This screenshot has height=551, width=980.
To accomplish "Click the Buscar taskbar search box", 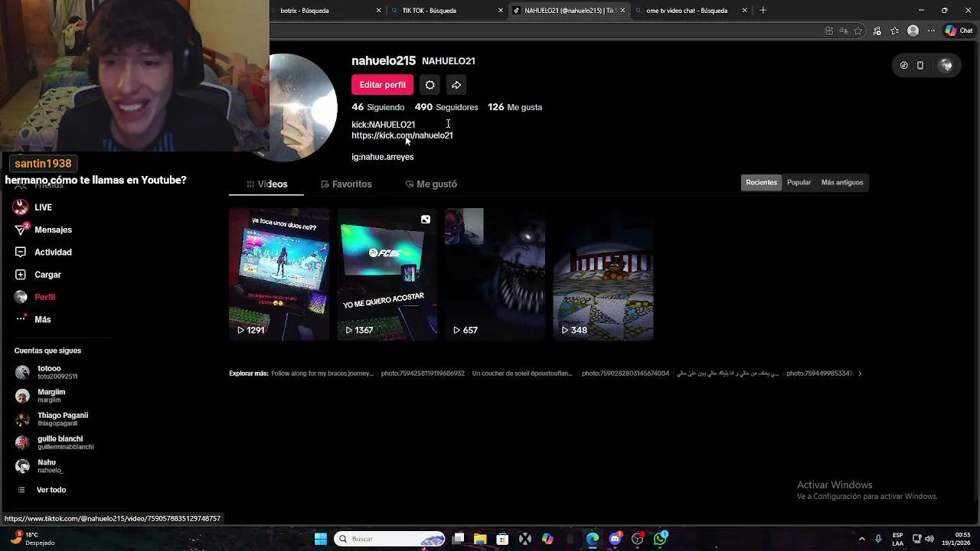I will click(x=390, y=539).
